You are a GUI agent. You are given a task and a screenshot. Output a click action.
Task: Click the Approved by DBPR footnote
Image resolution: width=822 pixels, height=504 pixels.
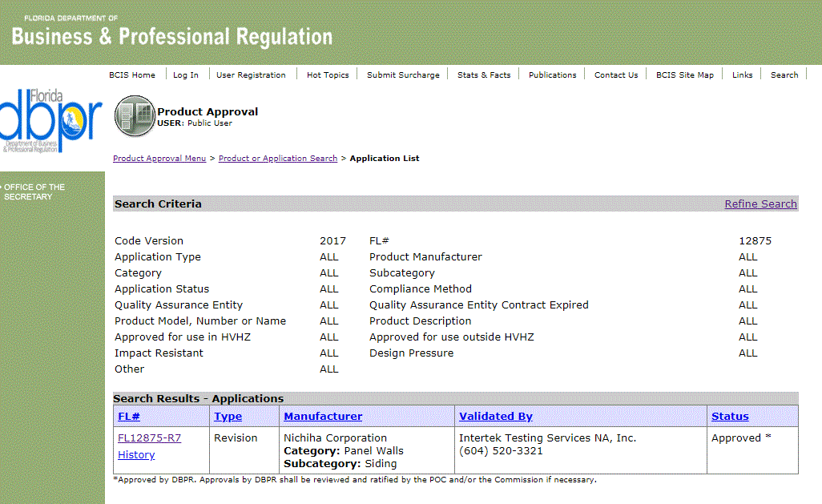click(x=355, y=480)
